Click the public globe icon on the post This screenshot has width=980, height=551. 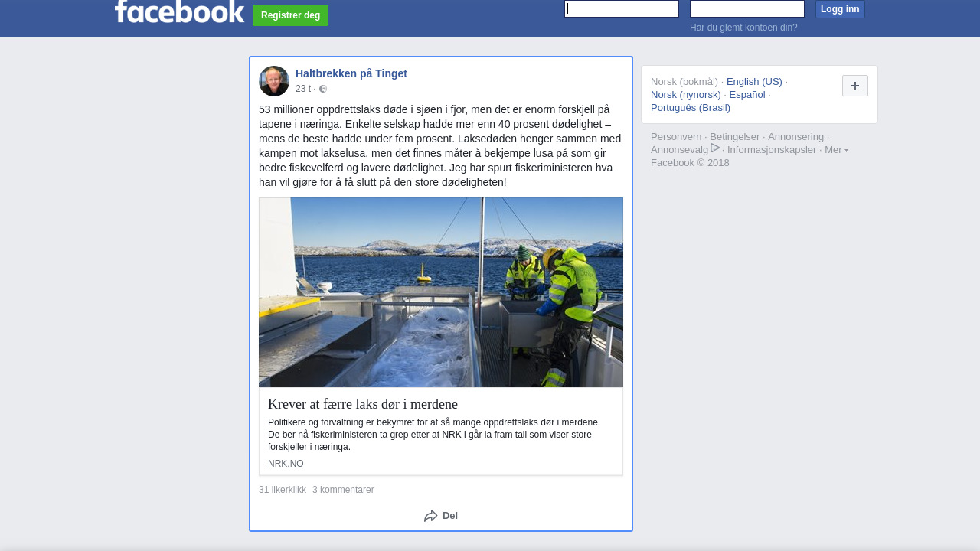[323, 89]
